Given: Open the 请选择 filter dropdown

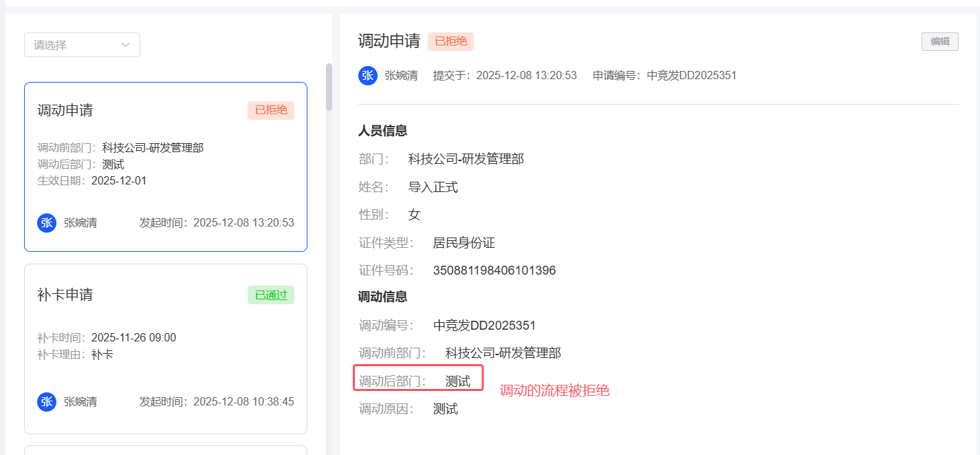Looking at the screenshot, I should (82, 45).
